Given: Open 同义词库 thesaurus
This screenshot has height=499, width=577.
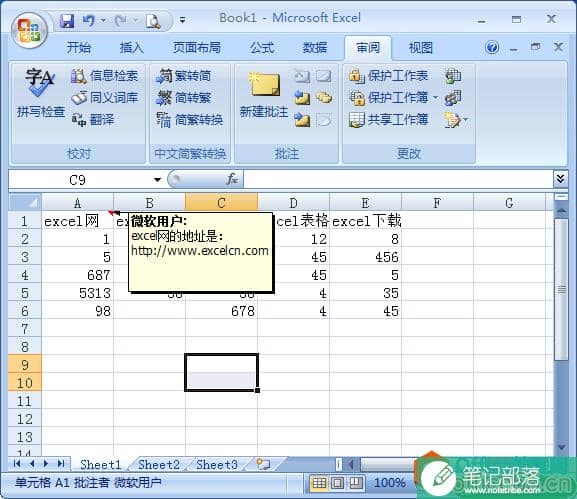Looking at the screenshot, I should point(105,98).
